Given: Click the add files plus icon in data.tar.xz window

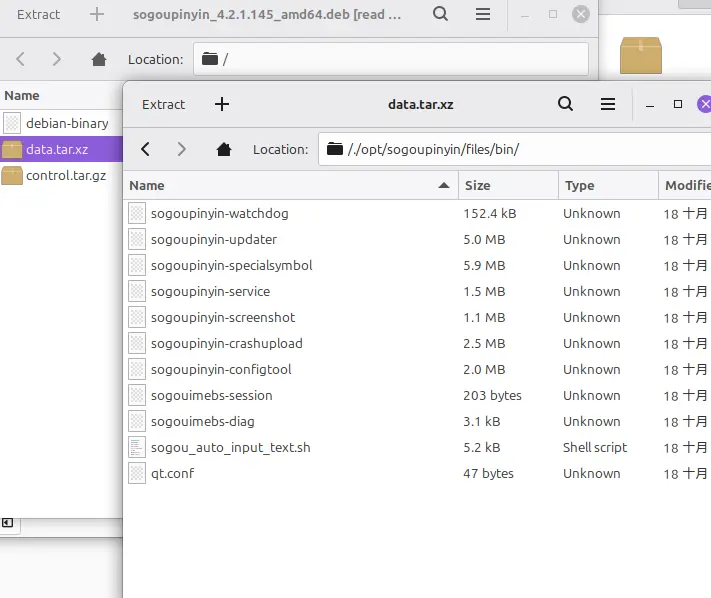Looking at the screenshot, I should 222,104.
